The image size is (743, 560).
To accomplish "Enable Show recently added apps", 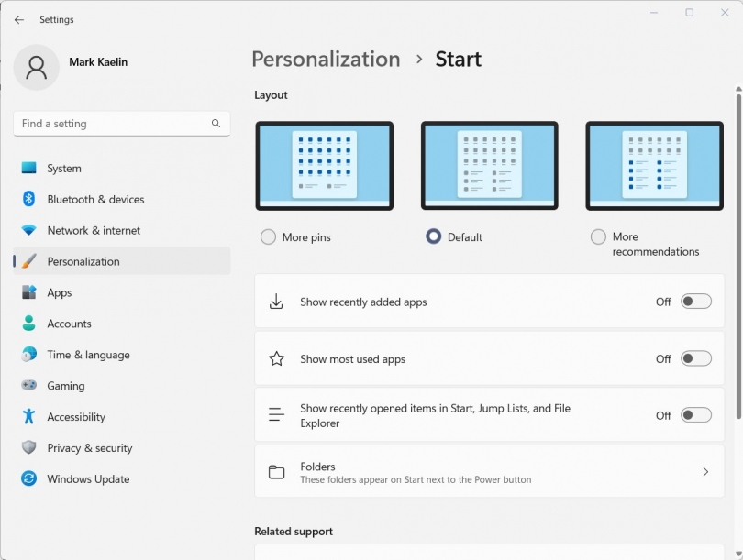I will coord(695,300).
